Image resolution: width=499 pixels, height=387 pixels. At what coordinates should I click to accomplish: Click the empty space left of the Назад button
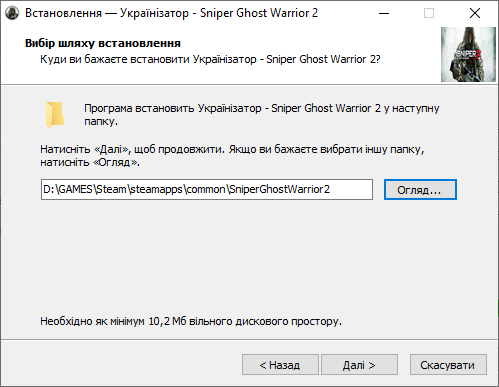coord(120,365)
